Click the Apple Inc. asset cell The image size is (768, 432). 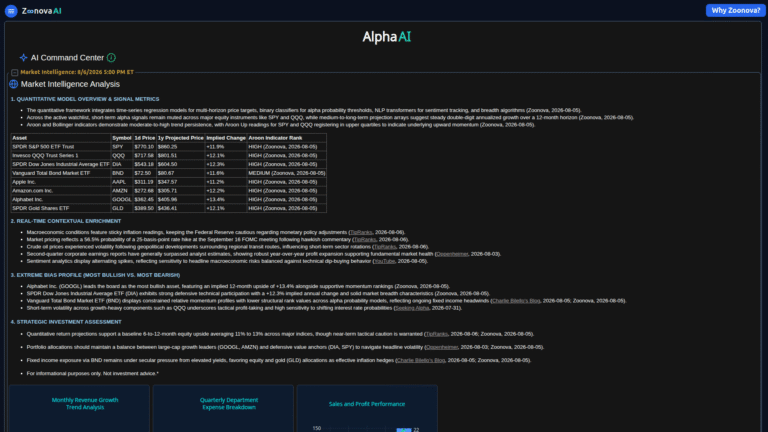(61, 182)
